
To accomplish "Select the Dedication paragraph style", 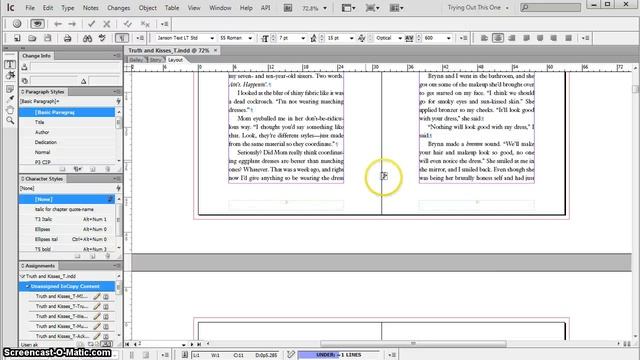I will pos(67,142).
